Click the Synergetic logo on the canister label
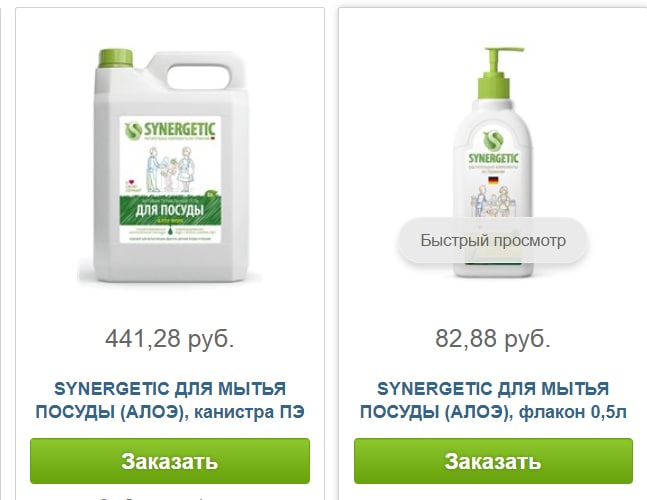The width and height of the screenshot is (647, 500). 170,130
